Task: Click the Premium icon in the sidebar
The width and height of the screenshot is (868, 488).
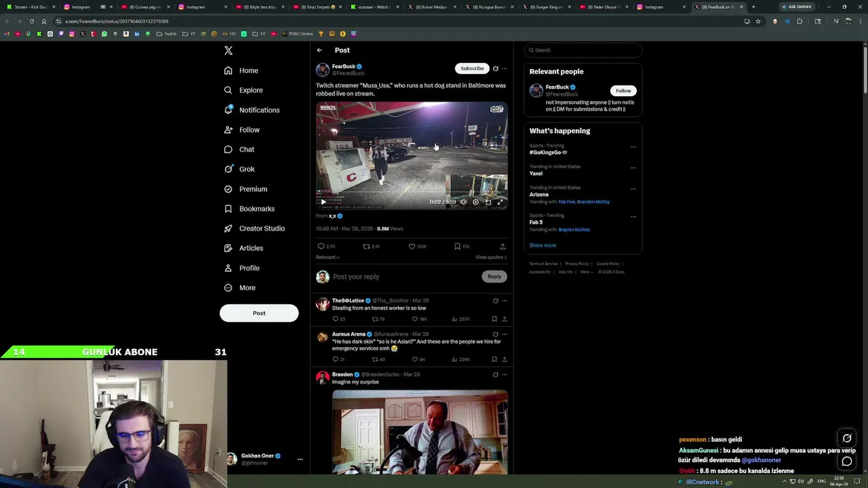Action: coord(228,189)
